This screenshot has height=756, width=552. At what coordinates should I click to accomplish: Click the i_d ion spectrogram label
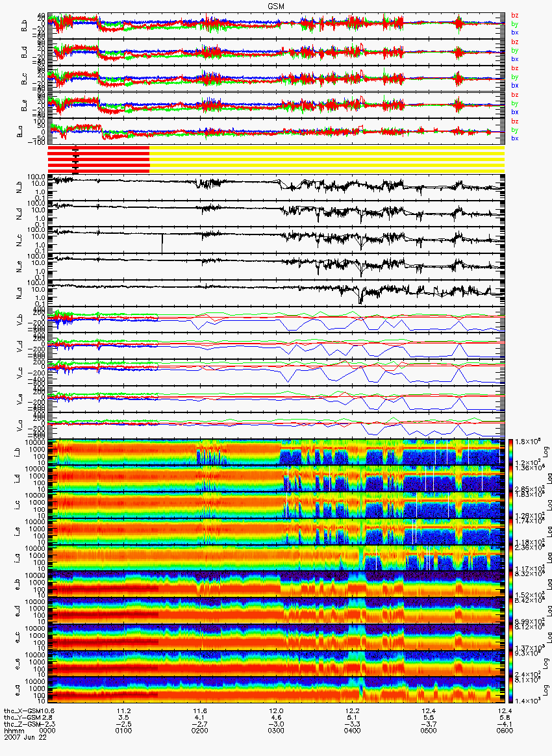16,479
